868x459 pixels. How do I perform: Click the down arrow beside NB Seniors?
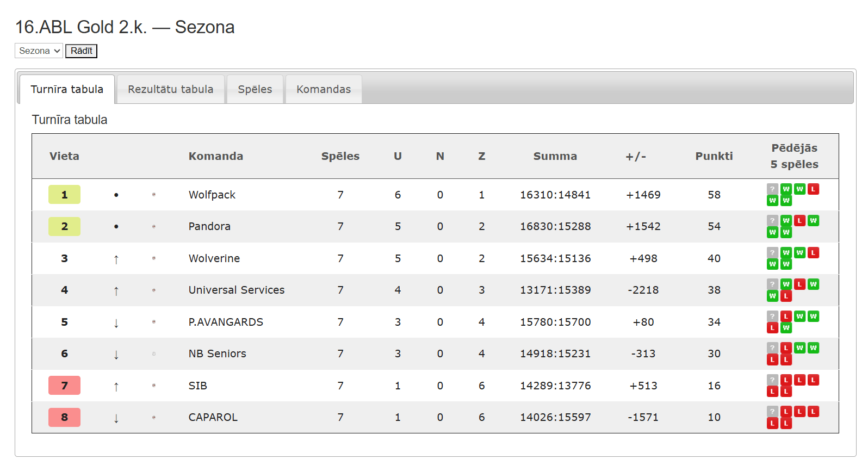click(116, 355)
